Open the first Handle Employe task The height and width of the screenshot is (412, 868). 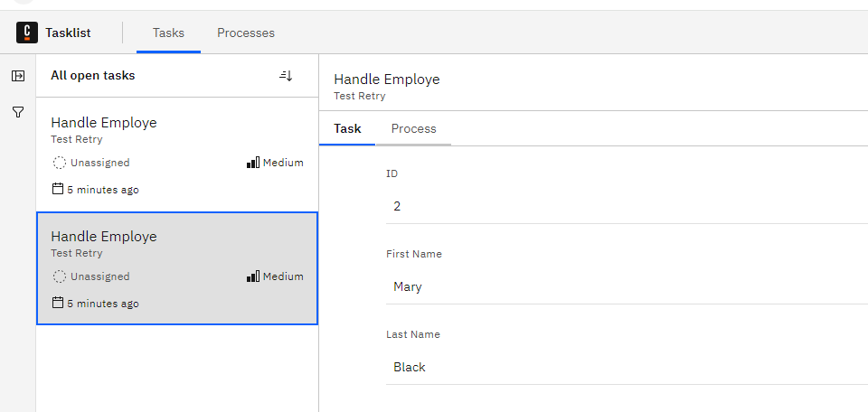[177, 154]
